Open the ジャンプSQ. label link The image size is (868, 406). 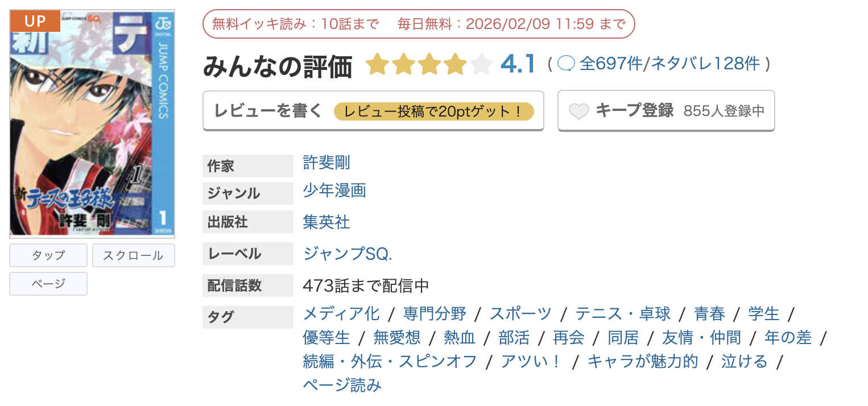[348, 254]
